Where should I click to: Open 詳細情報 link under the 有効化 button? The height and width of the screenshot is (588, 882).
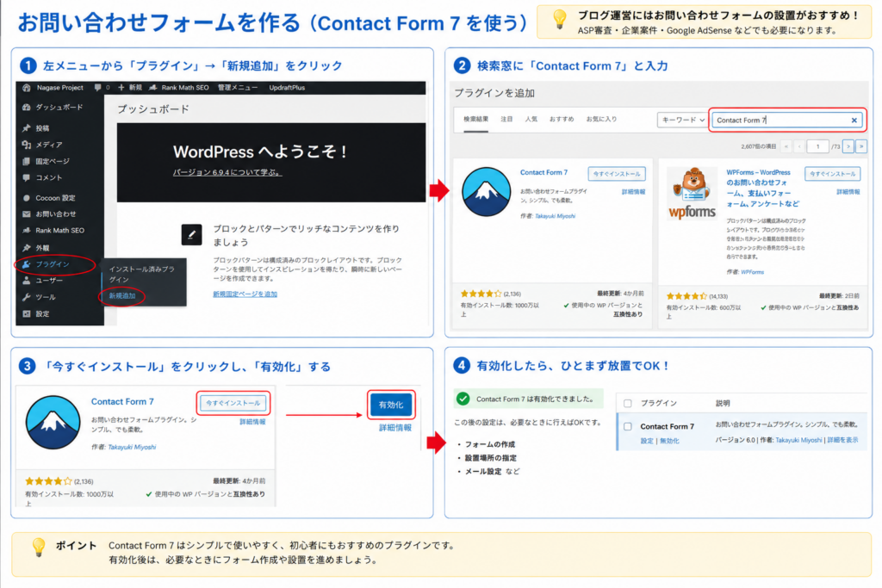pos(394,428)
